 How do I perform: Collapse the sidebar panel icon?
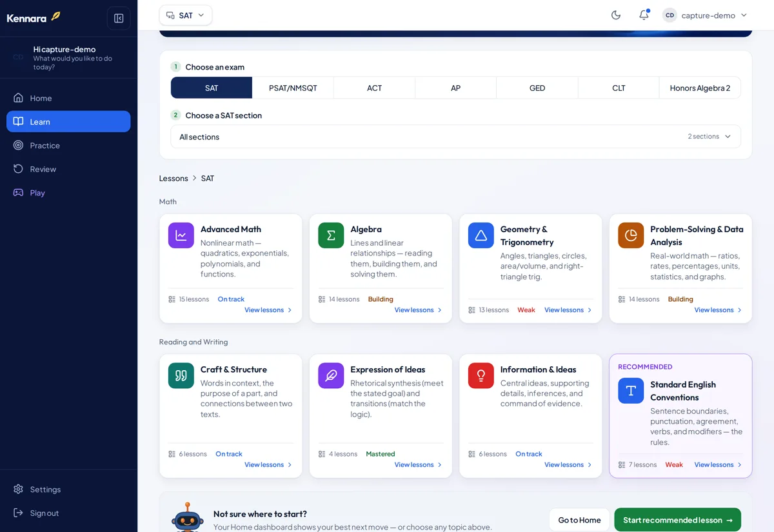(119, 18)
